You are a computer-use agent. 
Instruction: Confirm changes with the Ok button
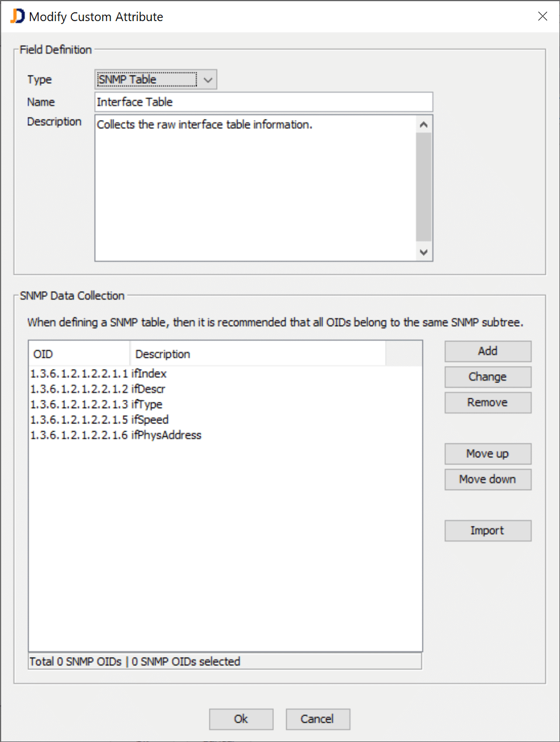pyautogui.click(x=241, y=719)
